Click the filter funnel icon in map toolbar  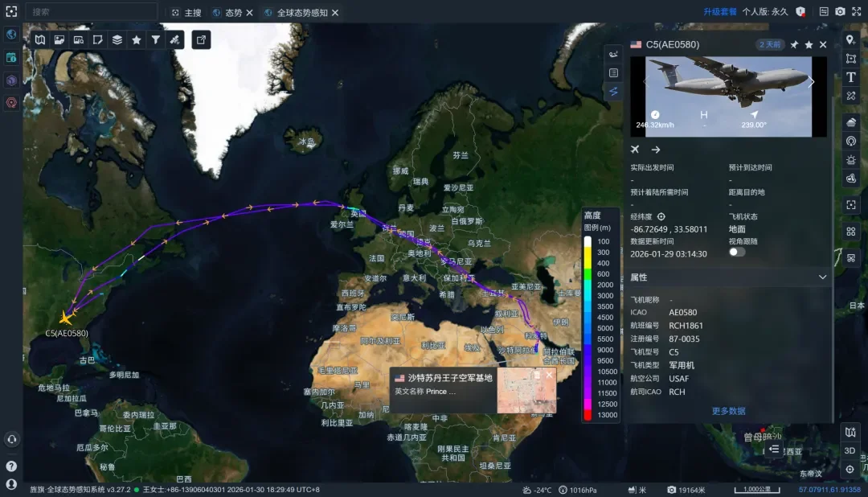point(156,39)
